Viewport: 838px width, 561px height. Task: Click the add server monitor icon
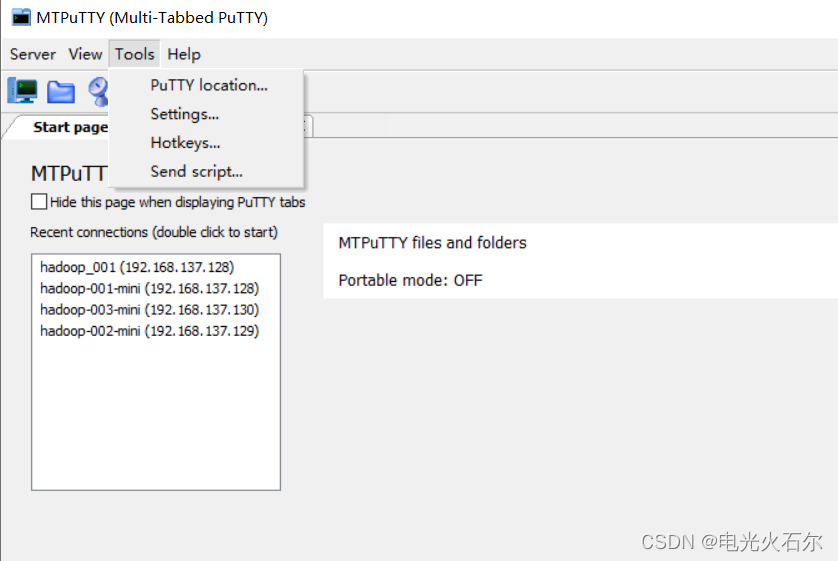coord(22,91)
